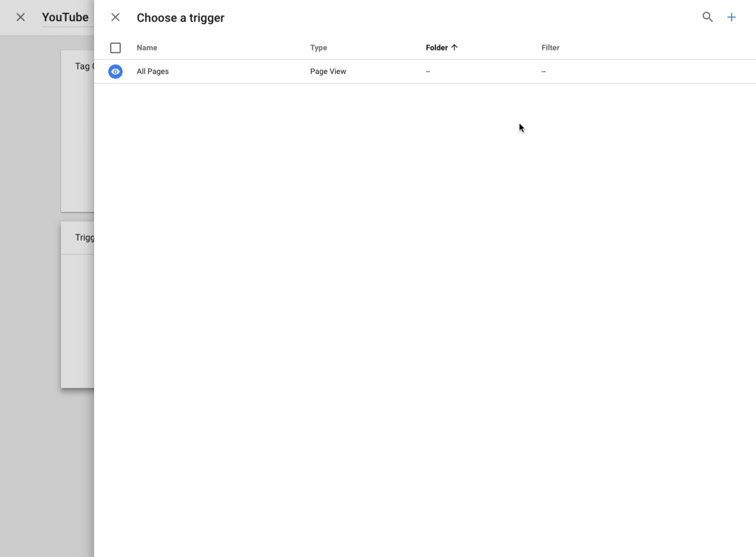The height and width of the screenshot is (557, 756).
Task: Click the Page View type label
Action: point(328,71)
